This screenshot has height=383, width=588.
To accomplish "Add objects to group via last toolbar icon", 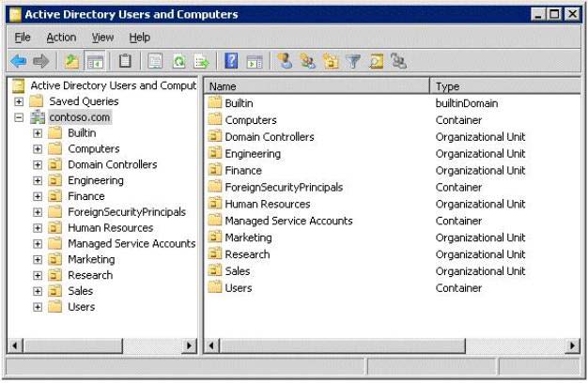I will tap(398, 61).
